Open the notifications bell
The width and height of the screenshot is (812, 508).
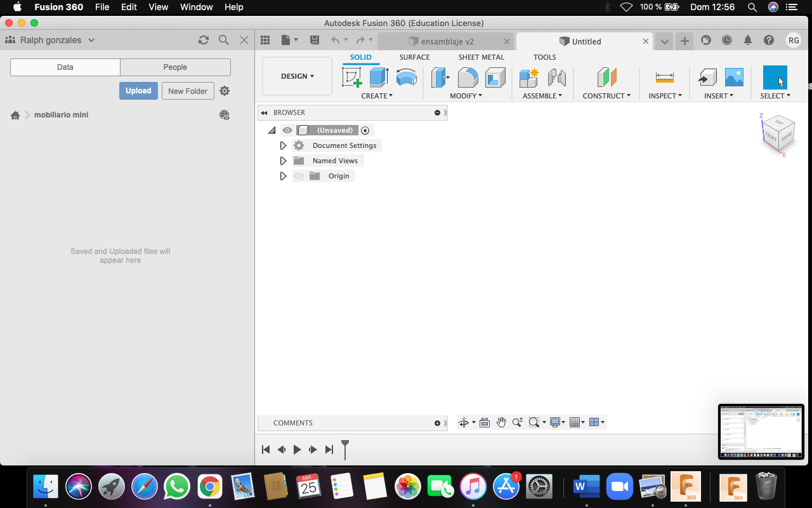(748, 40)
